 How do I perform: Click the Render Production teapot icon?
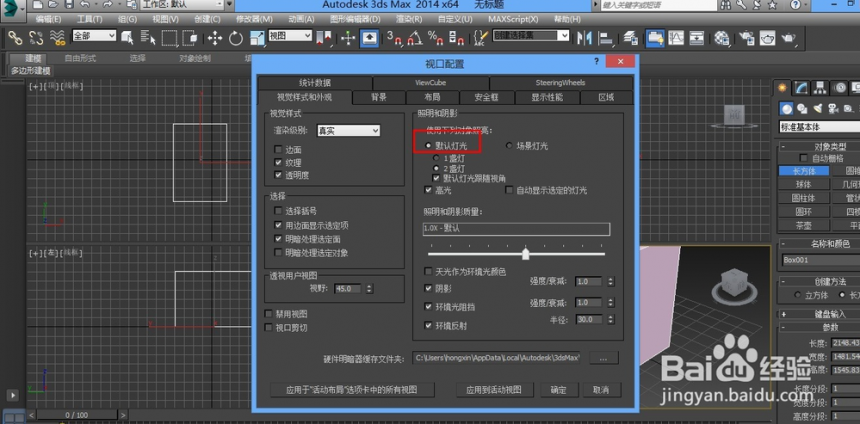789,38
